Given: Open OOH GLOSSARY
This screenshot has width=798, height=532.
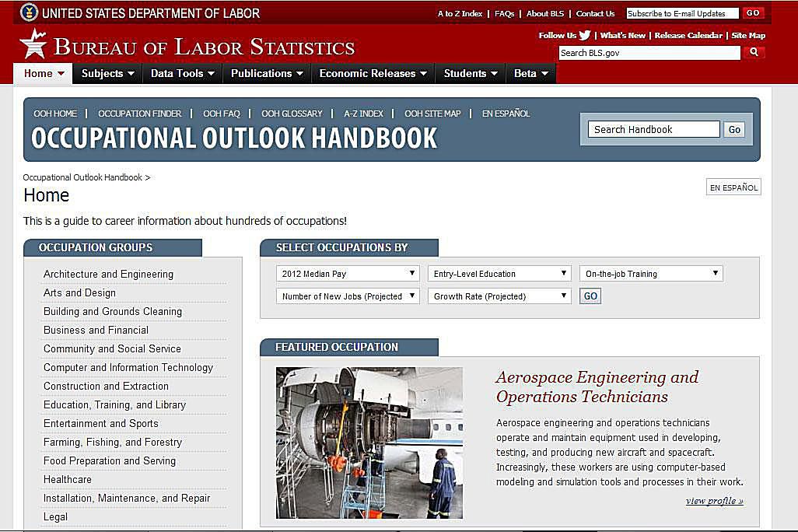Looking at the screenshot, I should pos(292,114).
